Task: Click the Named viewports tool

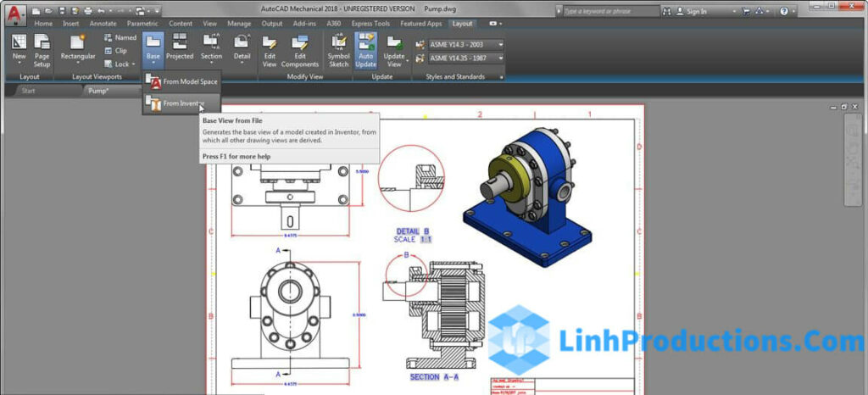Action: [x=120, y=37]
